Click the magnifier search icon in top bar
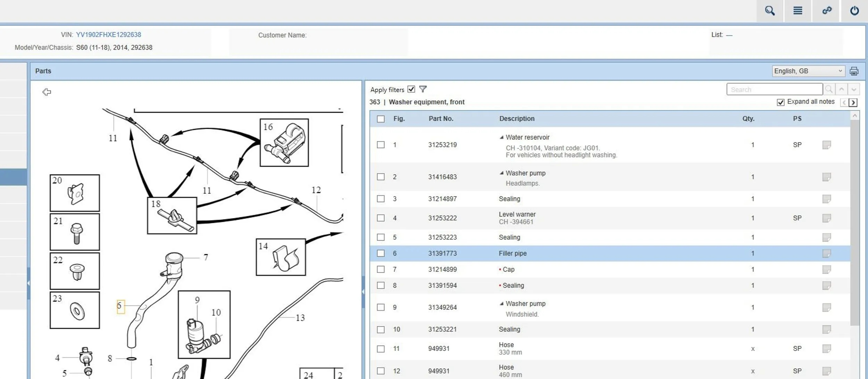The height and width of the screenshot is (379, 868). [x=769, y=11]
